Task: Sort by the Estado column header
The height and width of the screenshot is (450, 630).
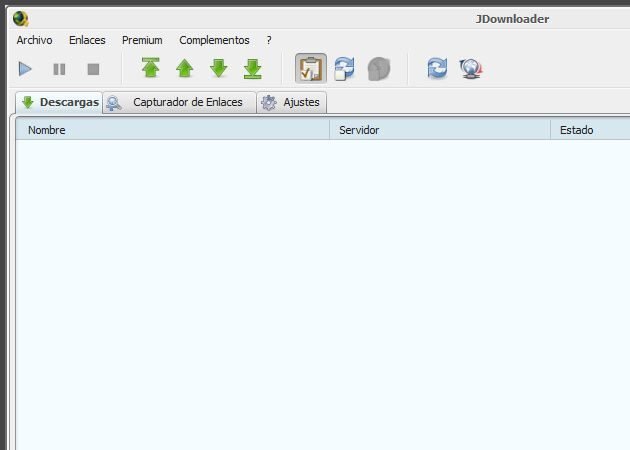Action: [x=590, y=130]
